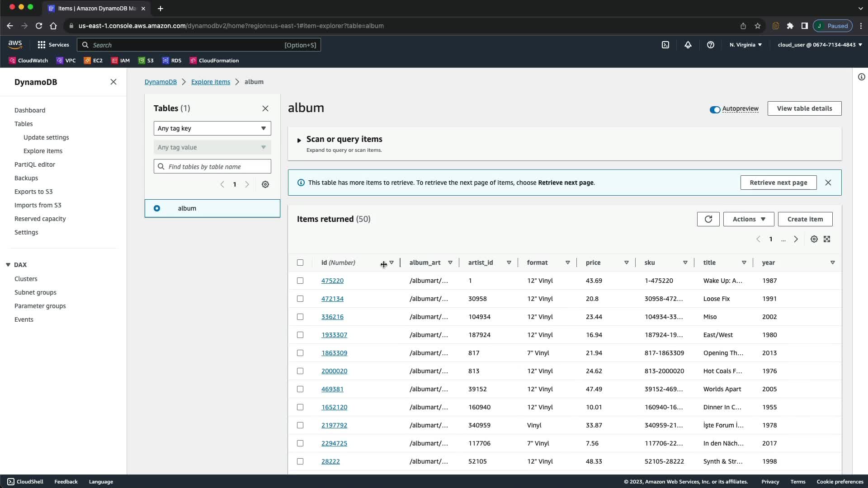Toggle the Autopreview switch

click(715, 109)
